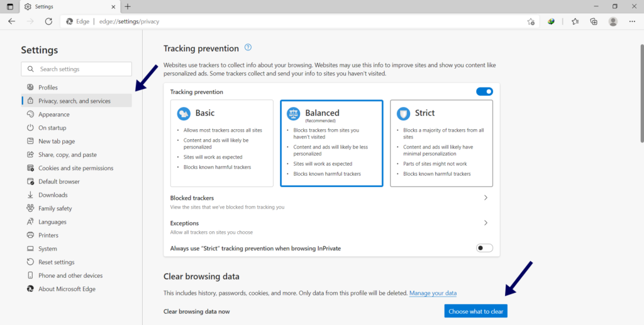This screenshot has width=644, height=325.
Task: Go to Appearance settings section
Action: pyautogui.click(x=53, y=115)
